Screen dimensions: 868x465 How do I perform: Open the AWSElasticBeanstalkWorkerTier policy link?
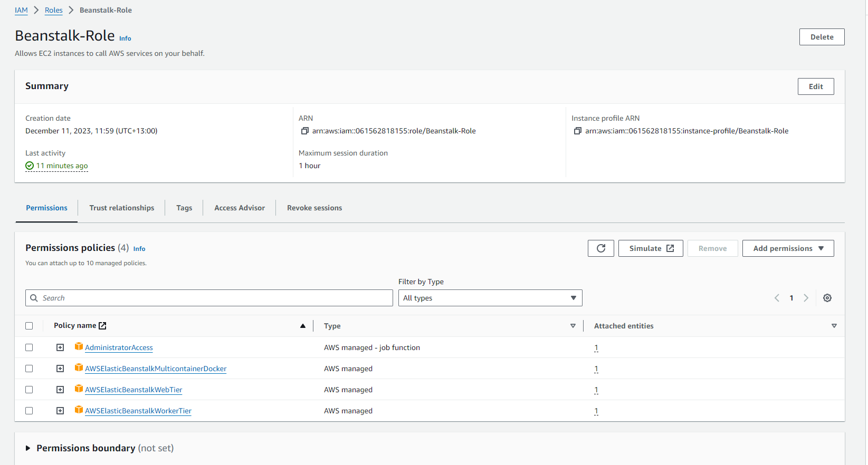click(138, 411)
